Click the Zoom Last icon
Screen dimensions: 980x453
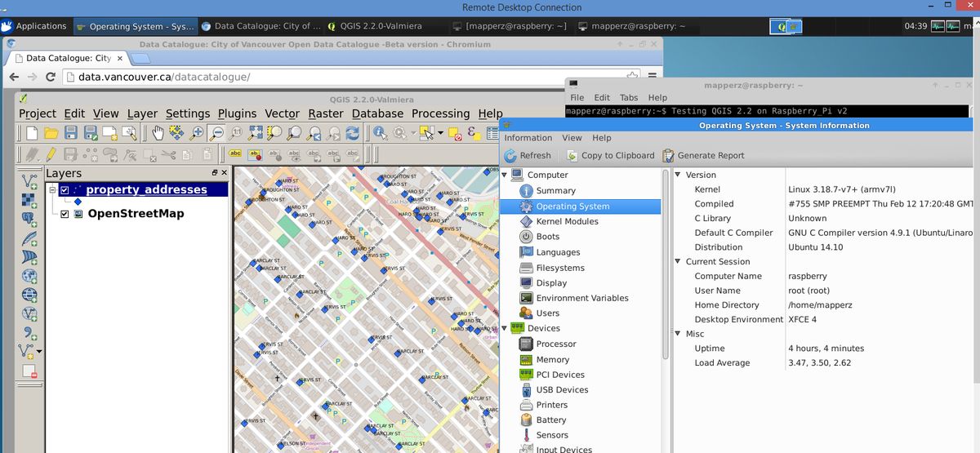[x=314, y=132]
